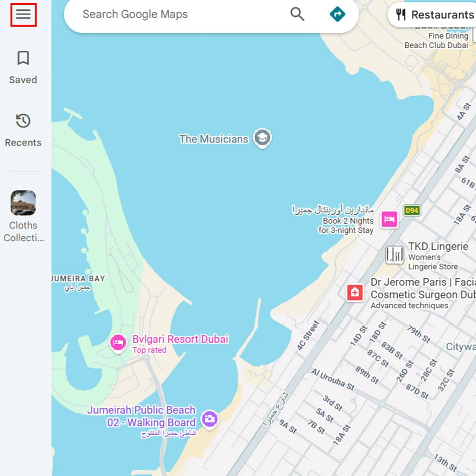The image size is (476, 476).
Task: Click the Fine Dining Beach Club Dubai label
Action: (x=436, y=40)
